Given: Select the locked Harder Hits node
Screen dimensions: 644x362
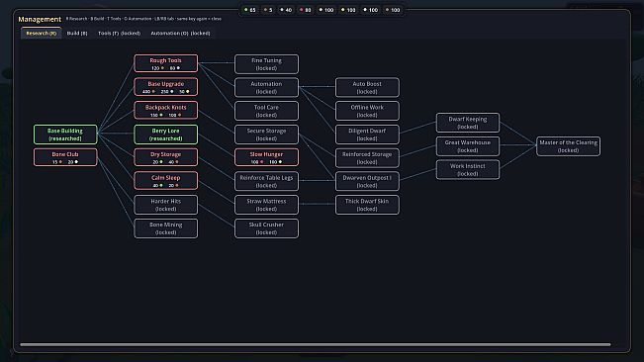Looking at the screenshot, I should click(x=166, y=205).
